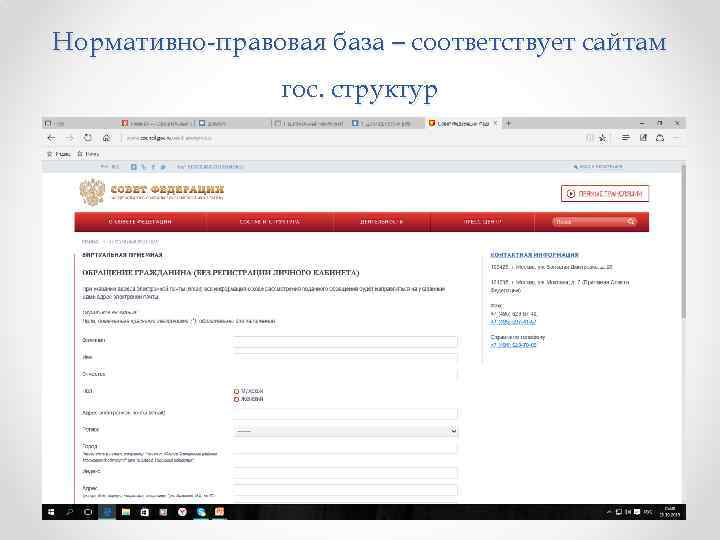The width and height of the screenshot is (720, 540).
Task: Click the Индекс input field
Action: 345,473
